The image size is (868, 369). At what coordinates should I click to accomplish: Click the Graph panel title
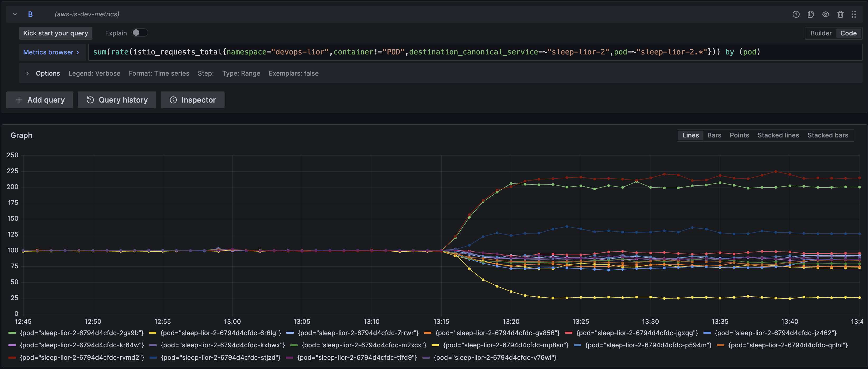[21, 135]
